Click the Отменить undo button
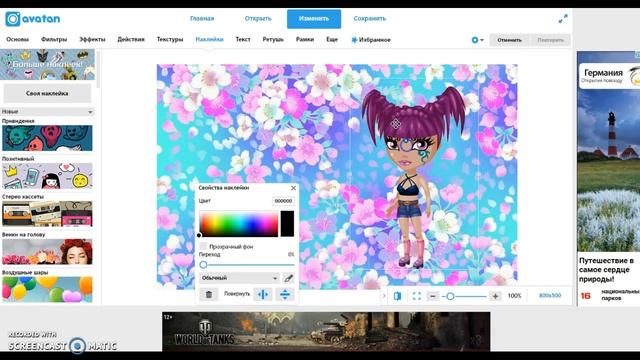Image resolution: width=640 pixels, height=360 pixels. (509, 40)
